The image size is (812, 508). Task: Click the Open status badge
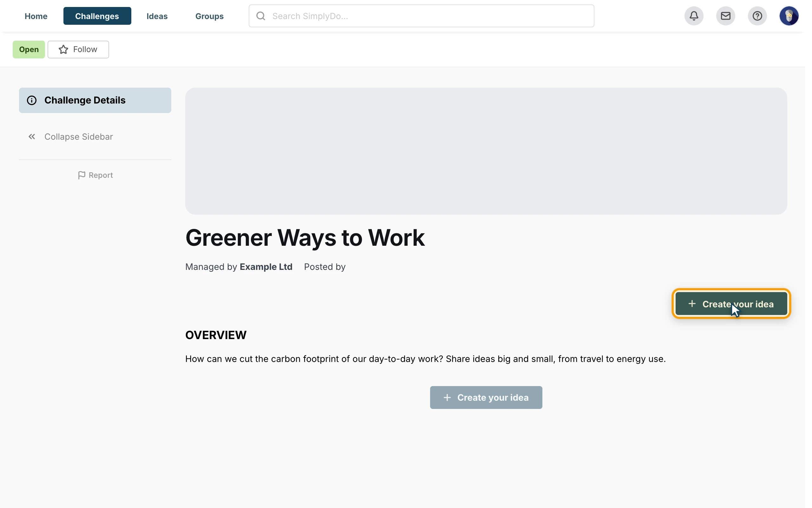click(29, 50)
